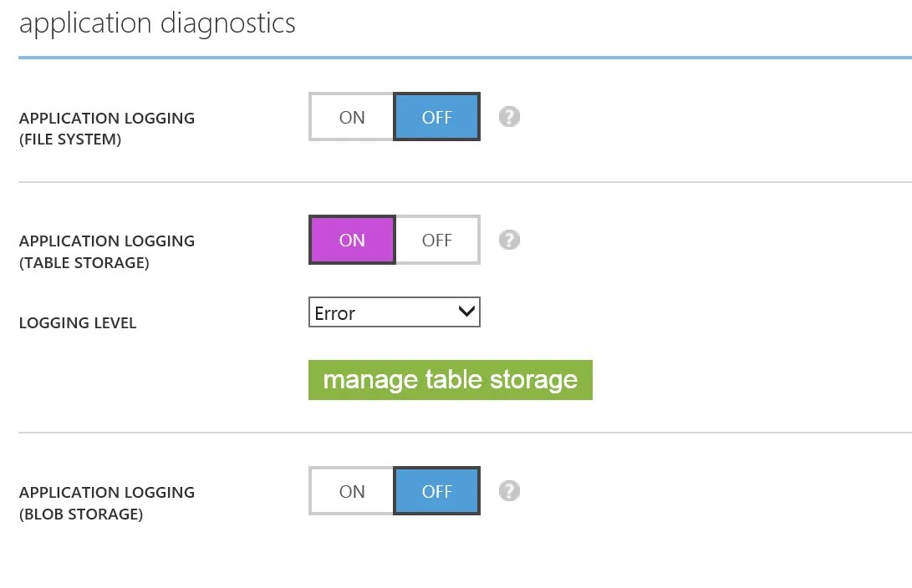912x588 pixels.
Task: Turn ON file system application logging
Action: (351, 117)
